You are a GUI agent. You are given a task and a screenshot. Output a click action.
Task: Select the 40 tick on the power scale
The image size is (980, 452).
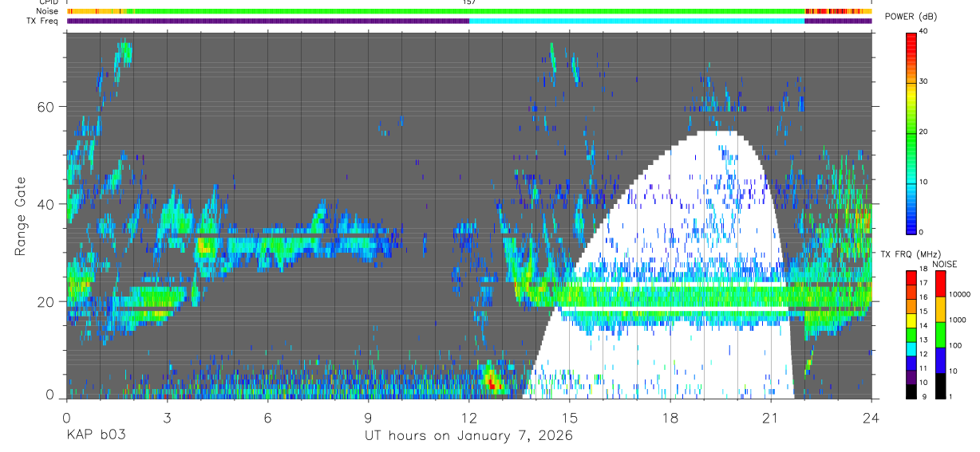923,32
